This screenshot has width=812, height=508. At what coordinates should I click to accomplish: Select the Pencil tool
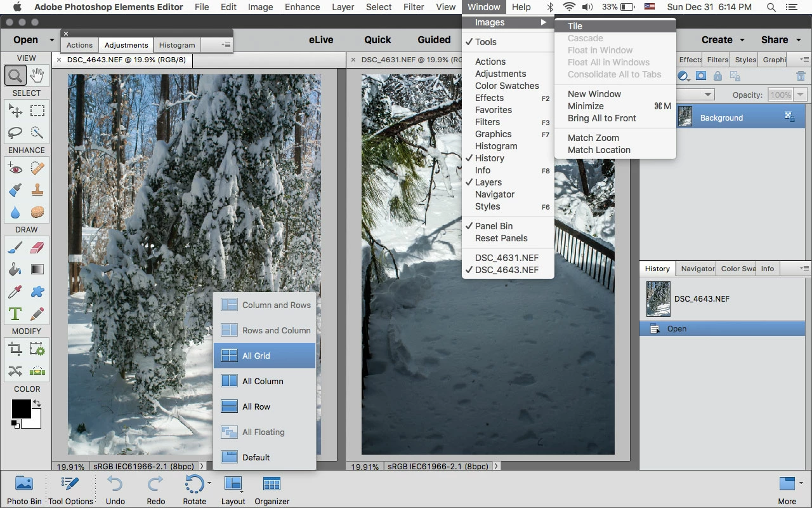click(x=37, y=314)
